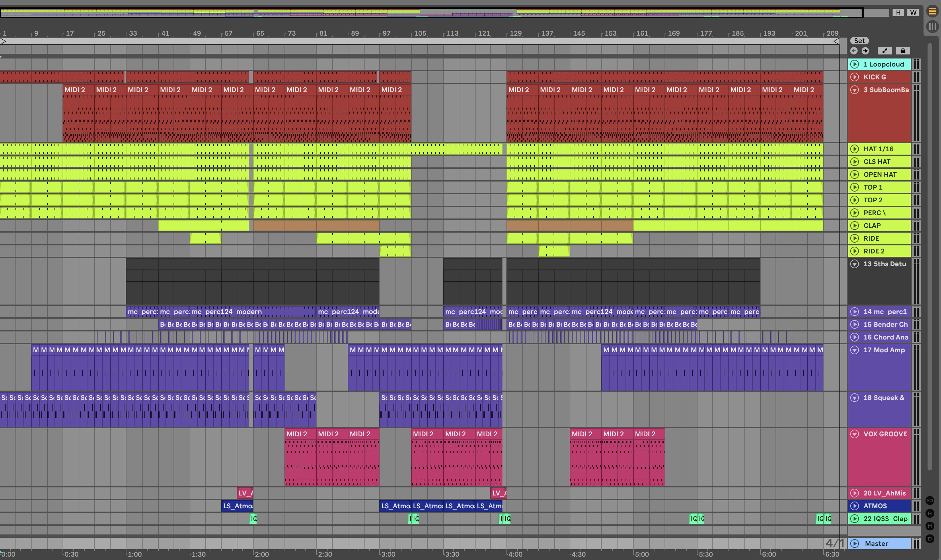The width and height of the screenshot is (941, 560).
Task: Collapse the 3 SubBoomBa track
Action: click(855, 90)
